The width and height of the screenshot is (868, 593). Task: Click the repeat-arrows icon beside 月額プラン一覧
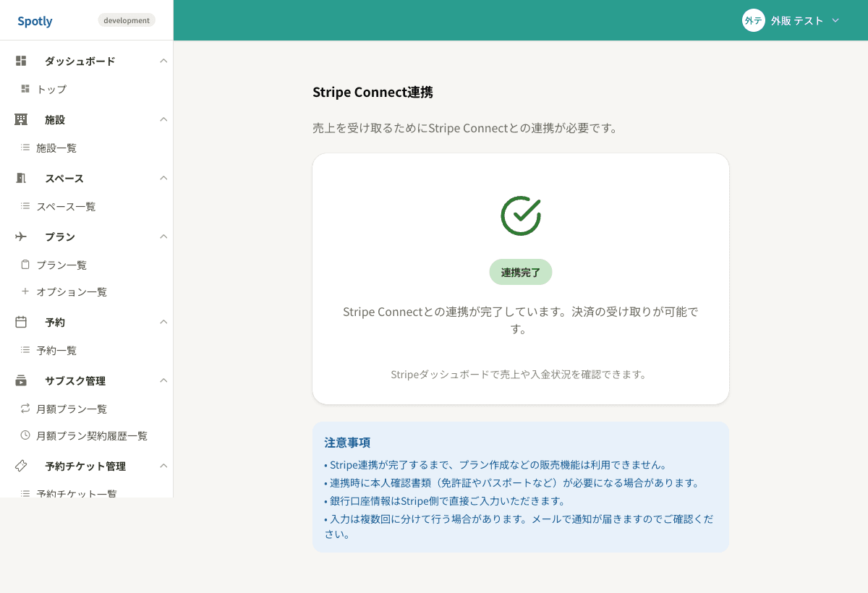[x=25, y=409]
